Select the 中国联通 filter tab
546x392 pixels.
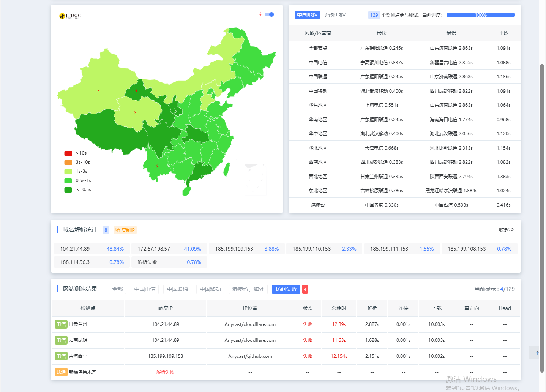point(177,289)
